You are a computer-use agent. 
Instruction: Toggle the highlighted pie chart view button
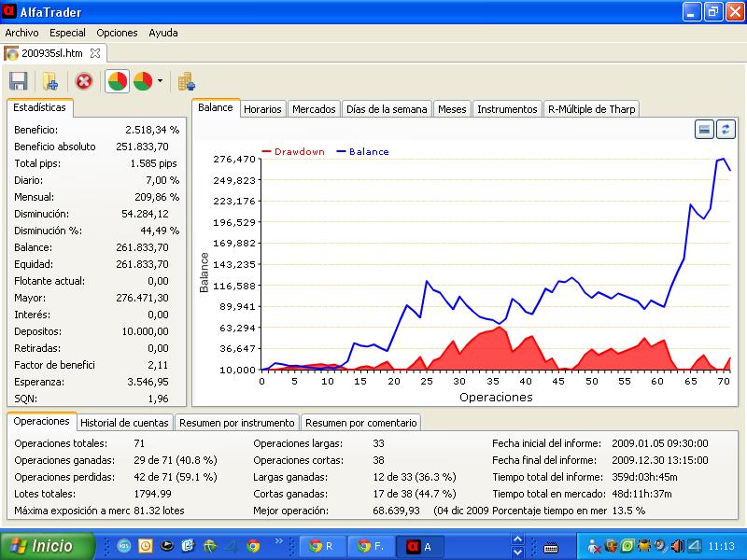click(x=118, y=81)
